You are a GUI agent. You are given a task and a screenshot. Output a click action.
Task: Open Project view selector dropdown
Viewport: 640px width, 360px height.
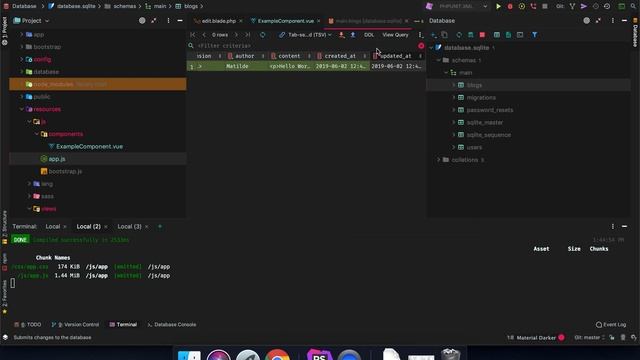(x=31, y=21)
